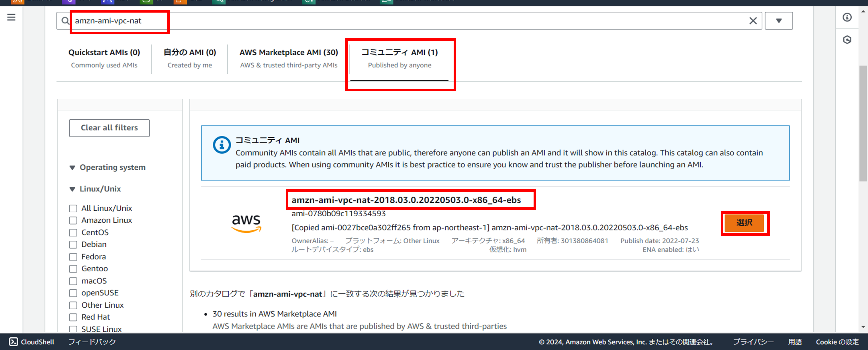Open the info panel from the right sidebar
Viewport: 868px width, 350px height.
(847, 17)
